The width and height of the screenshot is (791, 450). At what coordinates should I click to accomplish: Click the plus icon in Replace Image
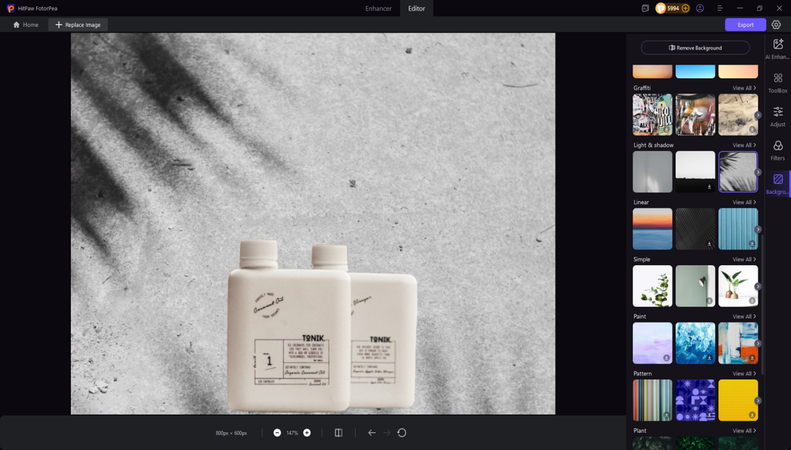(59, 25)
